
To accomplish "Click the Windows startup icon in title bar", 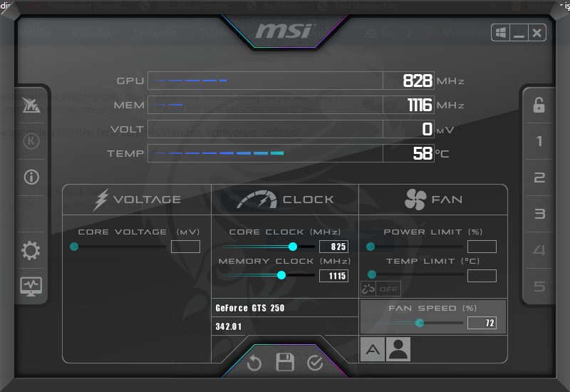I will click(501, 33).
